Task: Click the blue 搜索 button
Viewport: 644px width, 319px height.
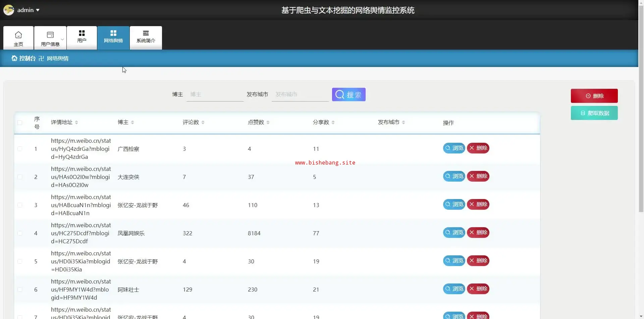Action: coord(348,94)
